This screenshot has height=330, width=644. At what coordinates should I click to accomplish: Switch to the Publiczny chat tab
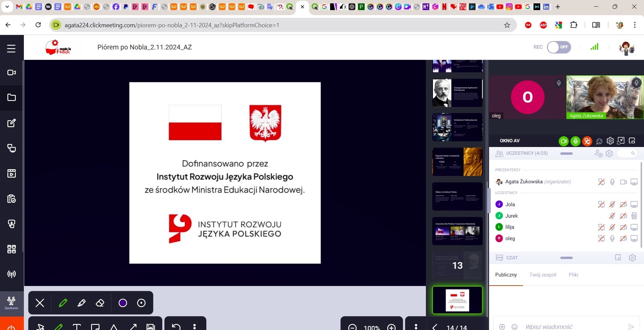(506, 275)
